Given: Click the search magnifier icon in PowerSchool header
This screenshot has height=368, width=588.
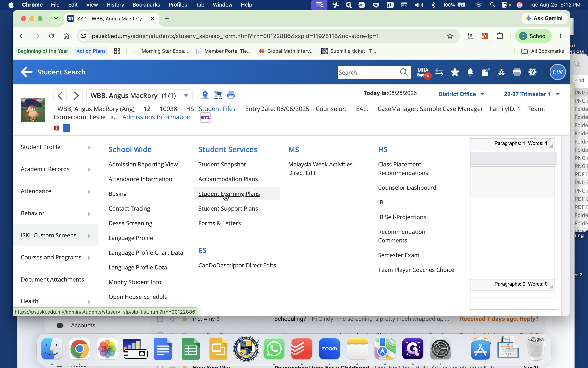Looking at the screenshot, I should point(404,72).
